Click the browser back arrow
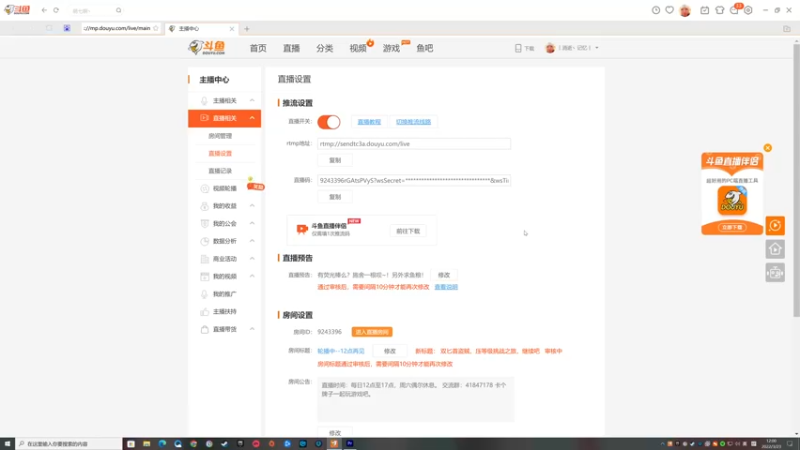 click(x=44, y=10)
